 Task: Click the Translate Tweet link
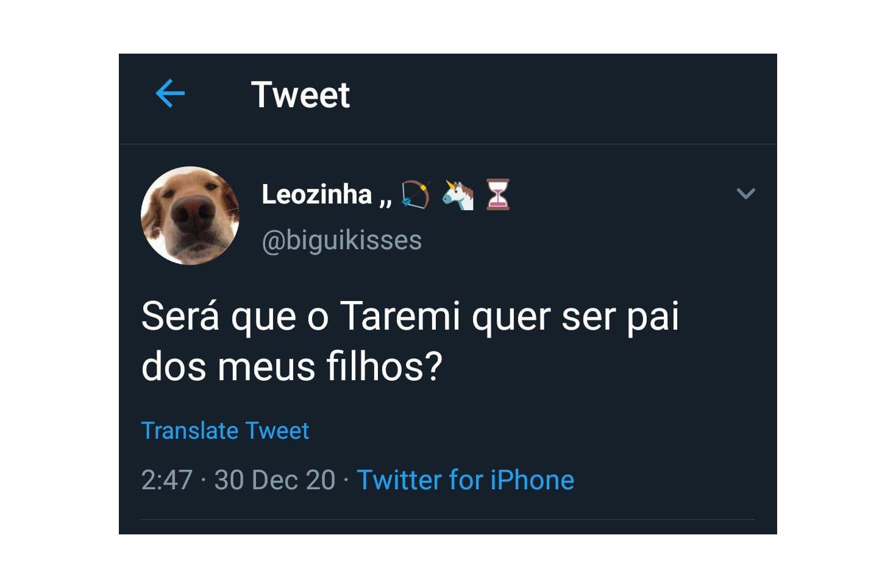(225, 431)
